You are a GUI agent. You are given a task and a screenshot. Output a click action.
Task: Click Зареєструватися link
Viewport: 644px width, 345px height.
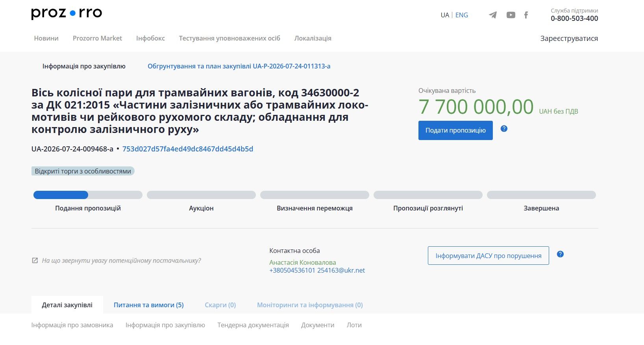click(569, 38)
